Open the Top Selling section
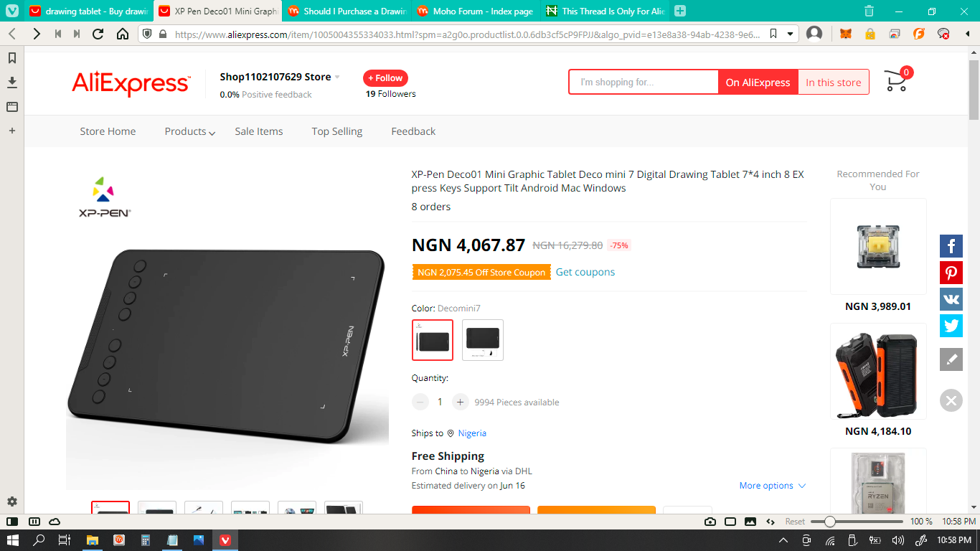Viewport: 980px width, 551px height. click(x=337, y=131)
